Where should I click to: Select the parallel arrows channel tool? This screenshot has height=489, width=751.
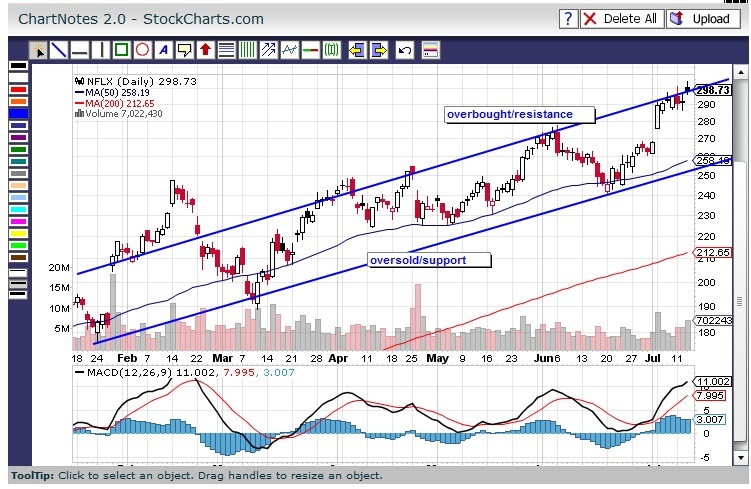click(x=268, y=50)
